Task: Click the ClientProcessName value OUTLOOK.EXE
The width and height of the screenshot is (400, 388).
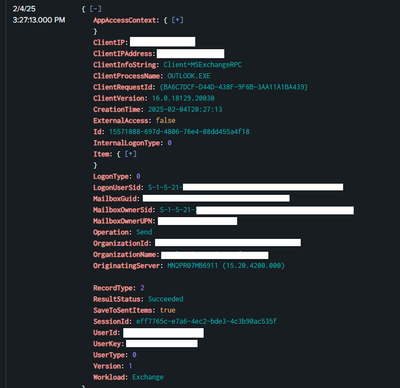Action: (189, 76)
